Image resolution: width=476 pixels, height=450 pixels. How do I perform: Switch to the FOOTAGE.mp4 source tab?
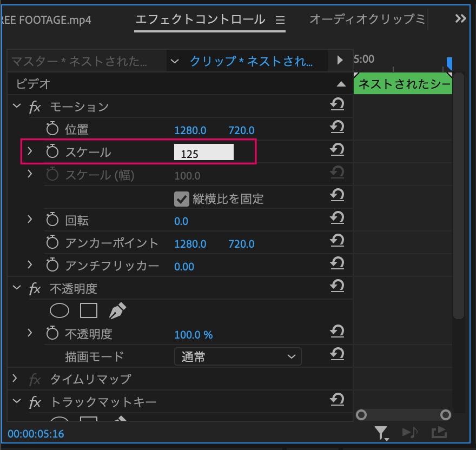(46, 20)
